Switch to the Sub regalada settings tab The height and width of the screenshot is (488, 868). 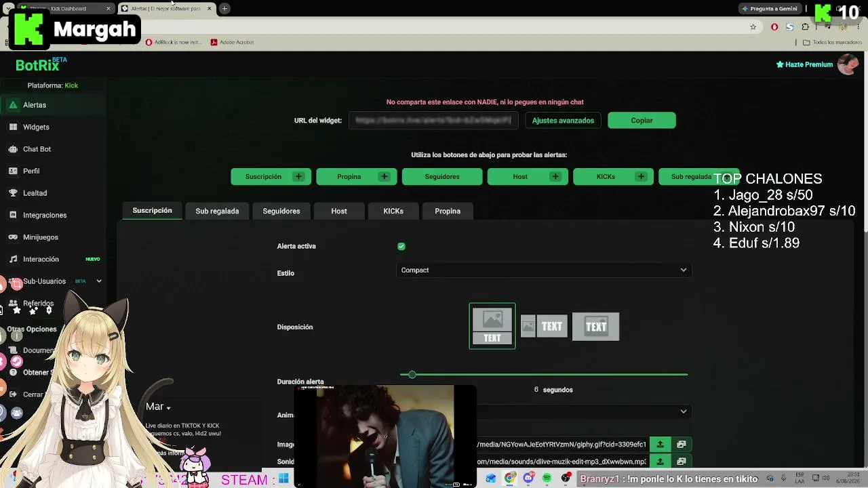(x=217, y=211)
